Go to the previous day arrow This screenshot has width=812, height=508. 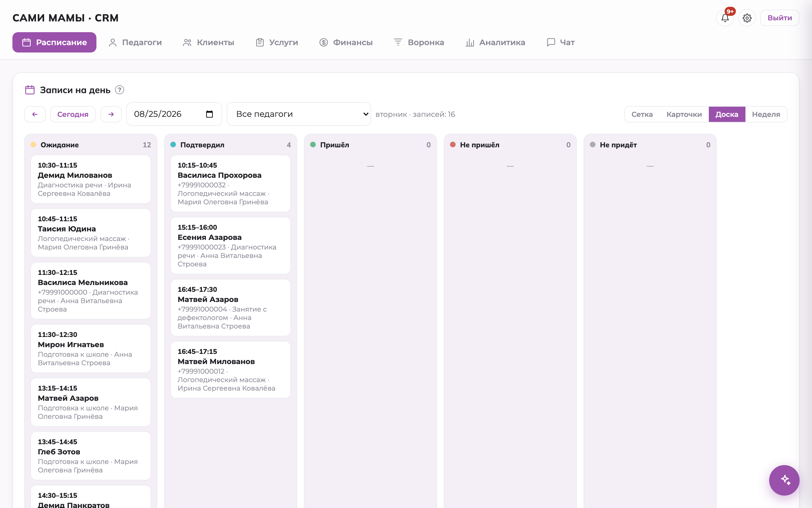35,114
